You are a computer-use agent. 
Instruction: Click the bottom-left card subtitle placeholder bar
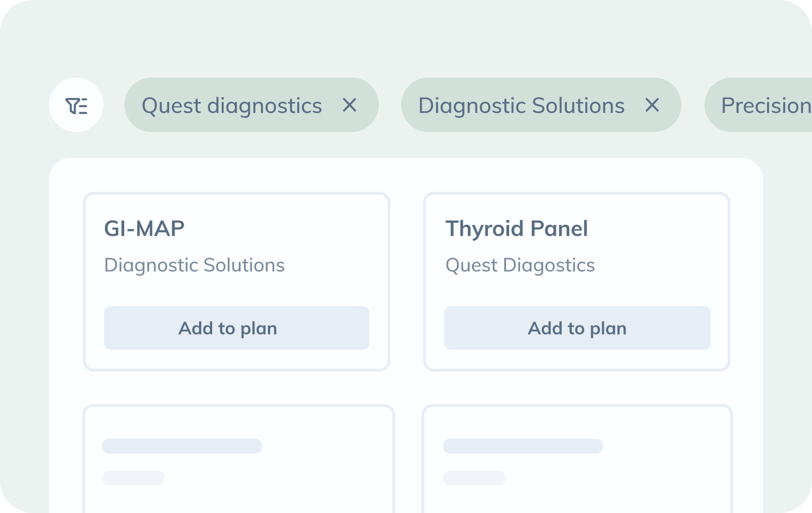[x=133, y=478]
